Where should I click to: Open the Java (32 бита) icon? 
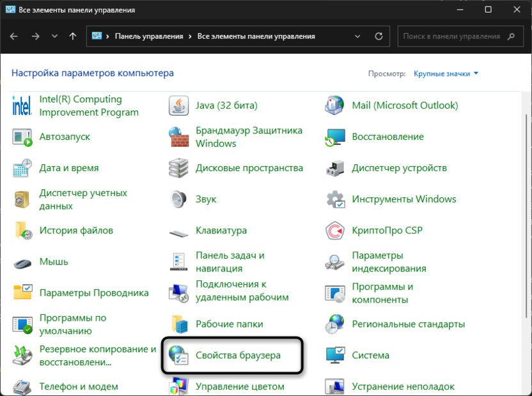pyautogui.click(x=179, y=105)
